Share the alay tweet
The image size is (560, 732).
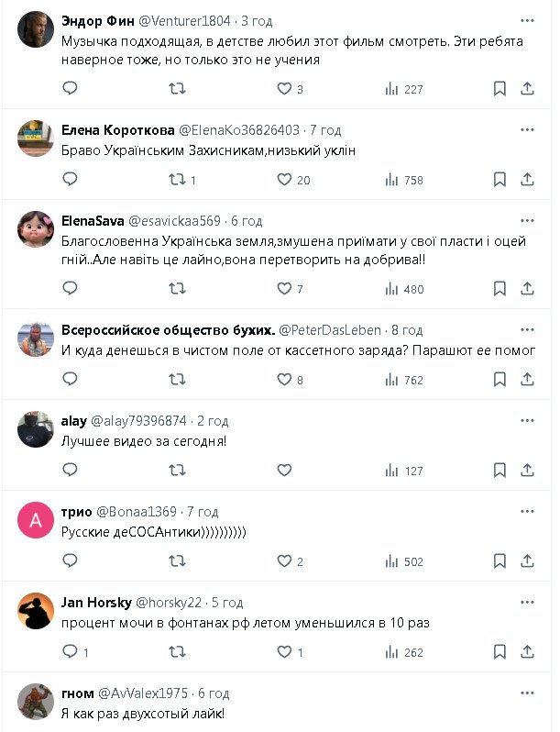(x=527, y=471)
